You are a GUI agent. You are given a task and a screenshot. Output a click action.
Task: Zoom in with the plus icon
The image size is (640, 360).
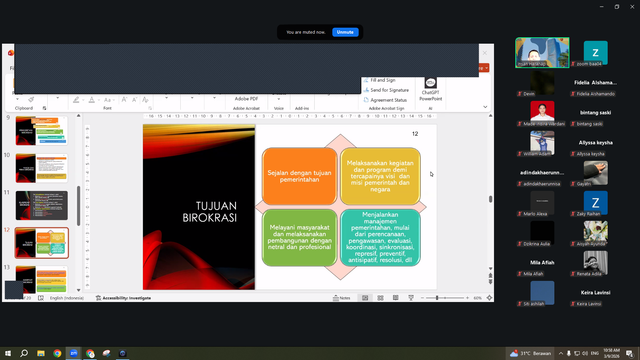(467, 298)
